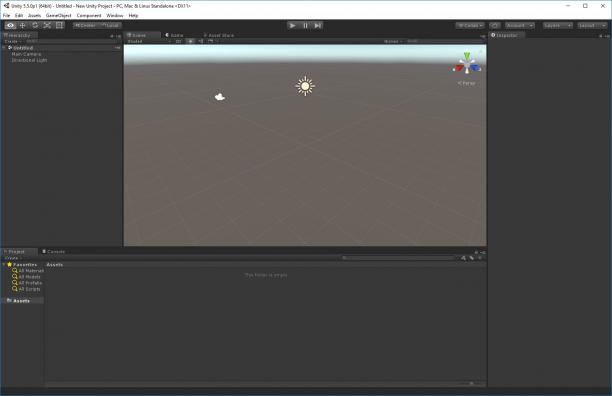Select the Move tool

point(23,25)
